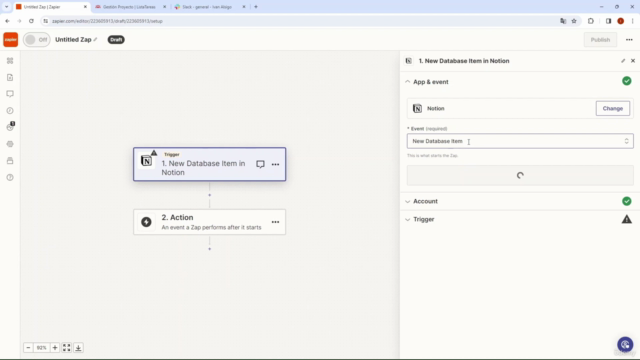Click the export download canvas icon

[78, 348]
